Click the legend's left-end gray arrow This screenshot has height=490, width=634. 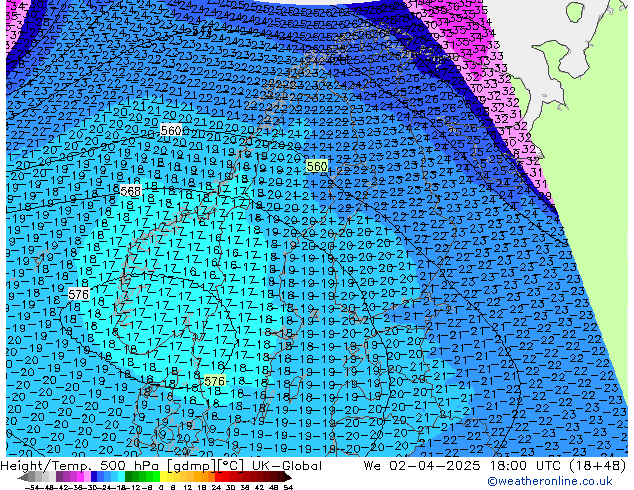click(x=23, y=477)
